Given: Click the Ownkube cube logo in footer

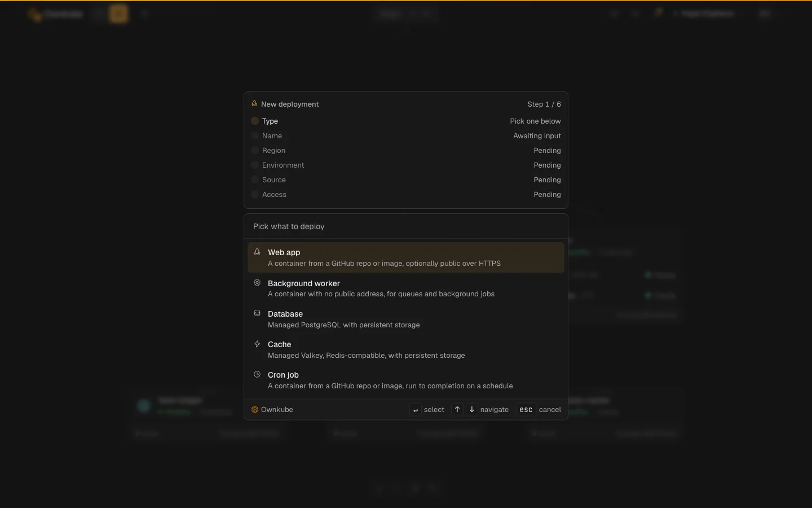Looking at the screenshot, I should click(x=255, y=410).
